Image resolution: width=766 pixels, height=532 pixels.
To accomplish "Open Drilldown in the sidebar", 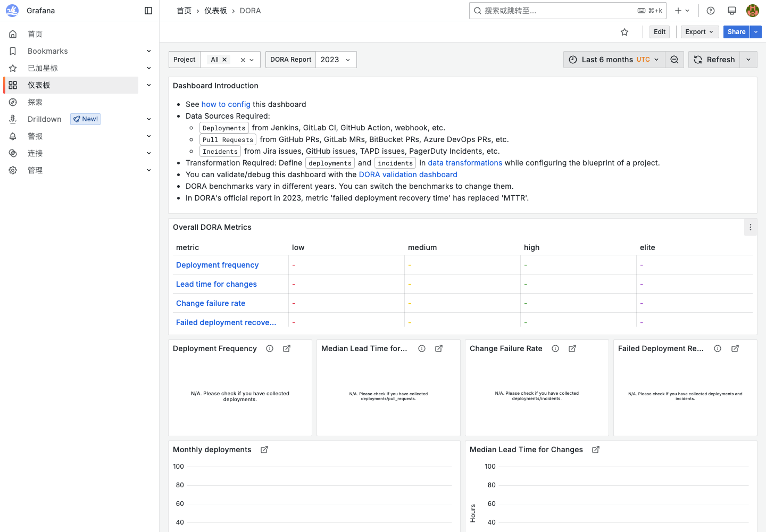I will point(45,119).
